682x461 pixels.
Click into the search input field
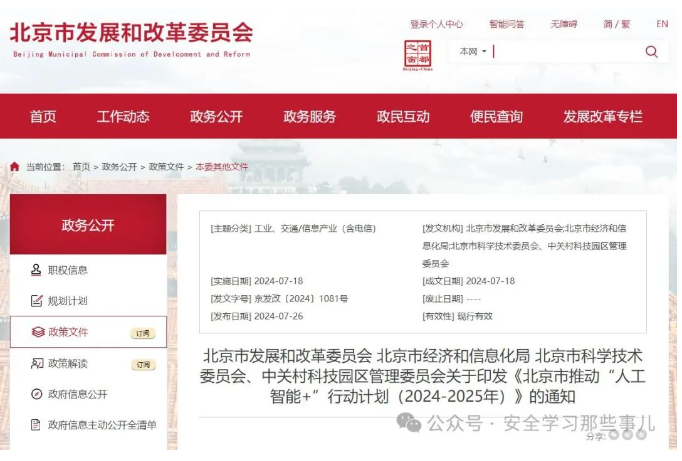[565, 52]
